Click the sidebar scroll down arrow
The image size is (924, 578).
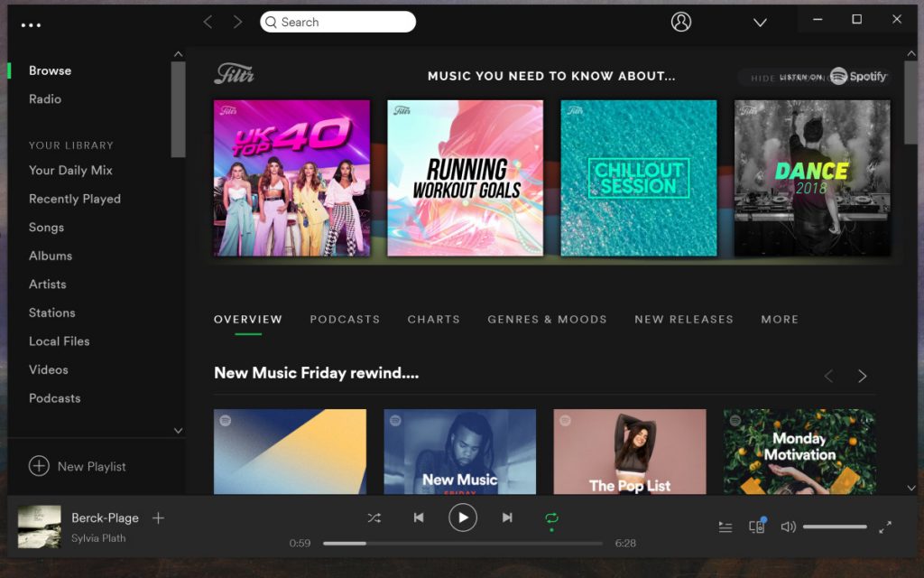178,431
